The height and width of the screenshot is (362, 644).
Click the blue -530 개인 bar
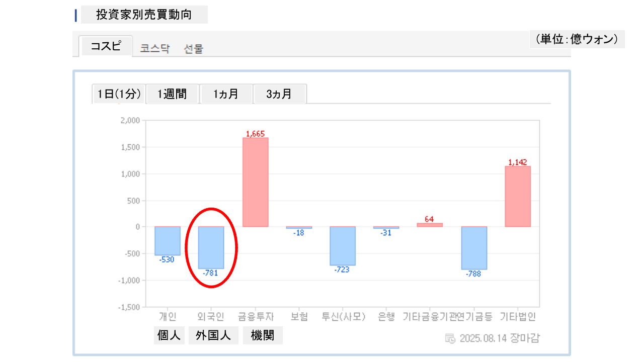168,241
